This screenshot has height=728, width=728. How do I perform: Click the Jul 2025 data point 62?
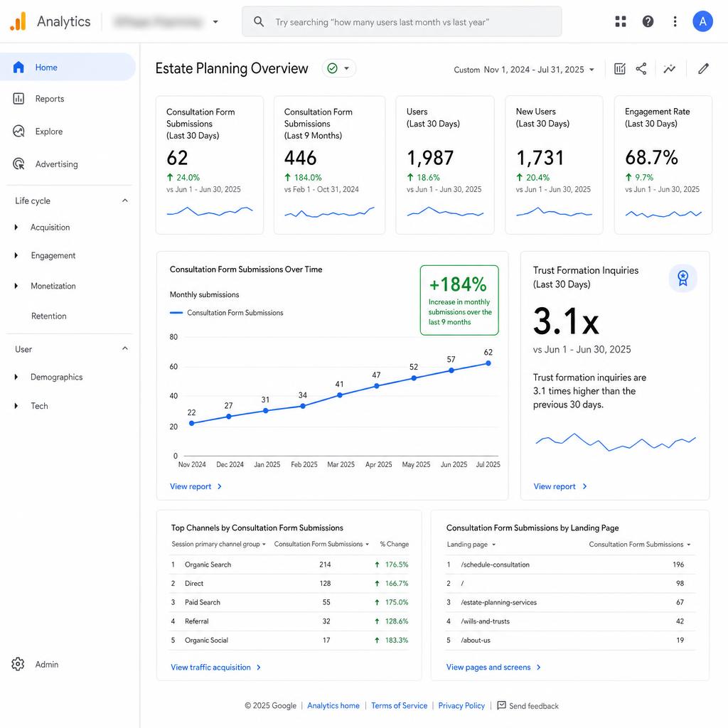point(488,363)
